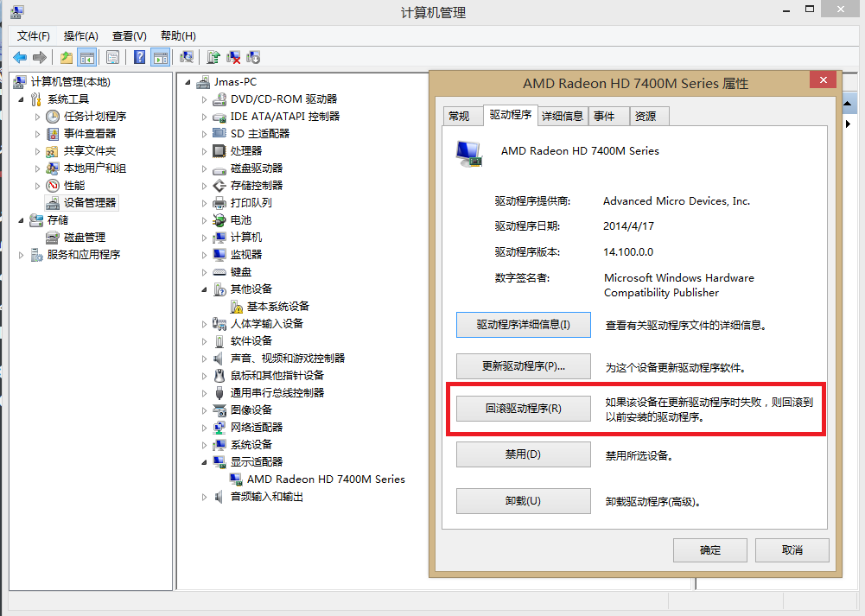Click the 驱动程序详细信息(I) button
The height and width of the screenshot is (616, 865).
tap(523, 325)
